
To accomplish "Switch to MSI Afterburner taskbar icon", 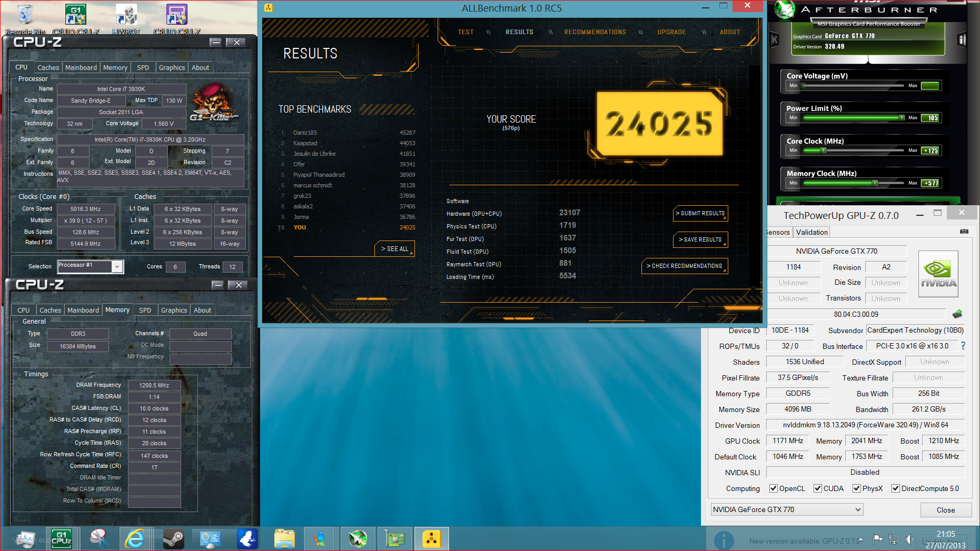I will (358, 539).
